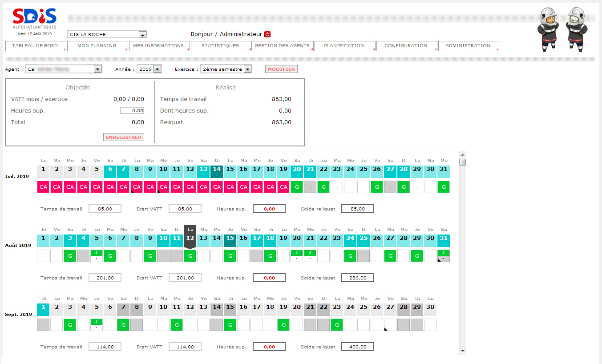Click the scrollbar up arrow
Screen dimensions: 602x364
click(463, 154)
